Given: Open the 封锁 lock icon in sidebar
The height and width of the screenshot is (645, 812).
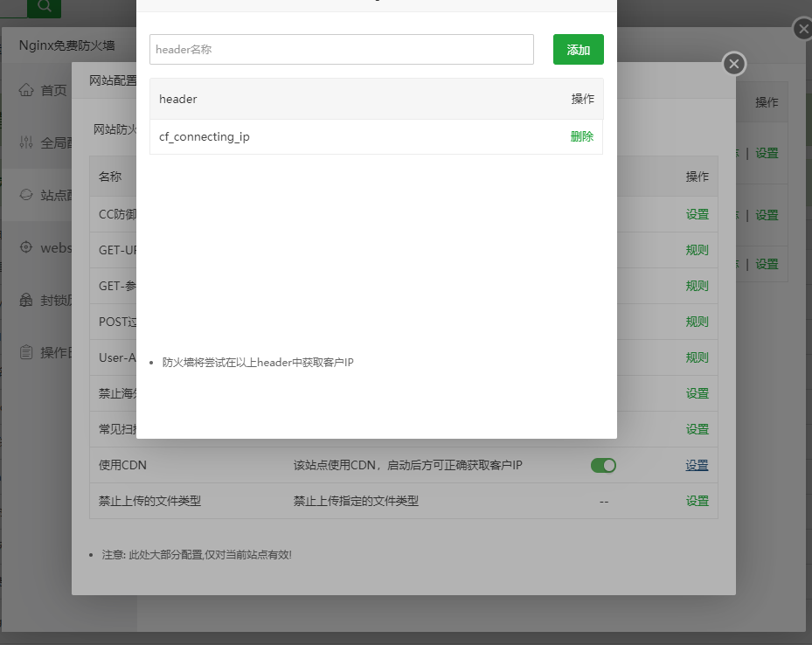Looking at the screenshot, I should (x=26, y=300).
